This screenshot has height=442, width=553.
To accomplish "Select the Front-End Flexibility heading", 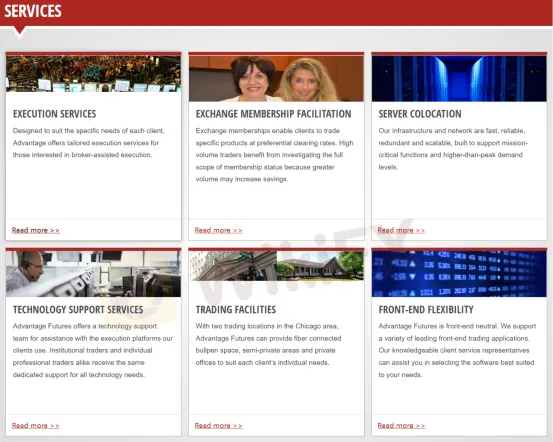I will click(x=426, y=310).
